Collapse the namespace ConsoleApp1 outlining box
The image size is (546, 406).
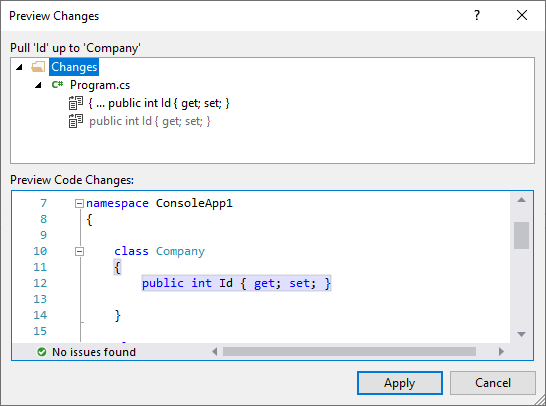pos(79,203)
